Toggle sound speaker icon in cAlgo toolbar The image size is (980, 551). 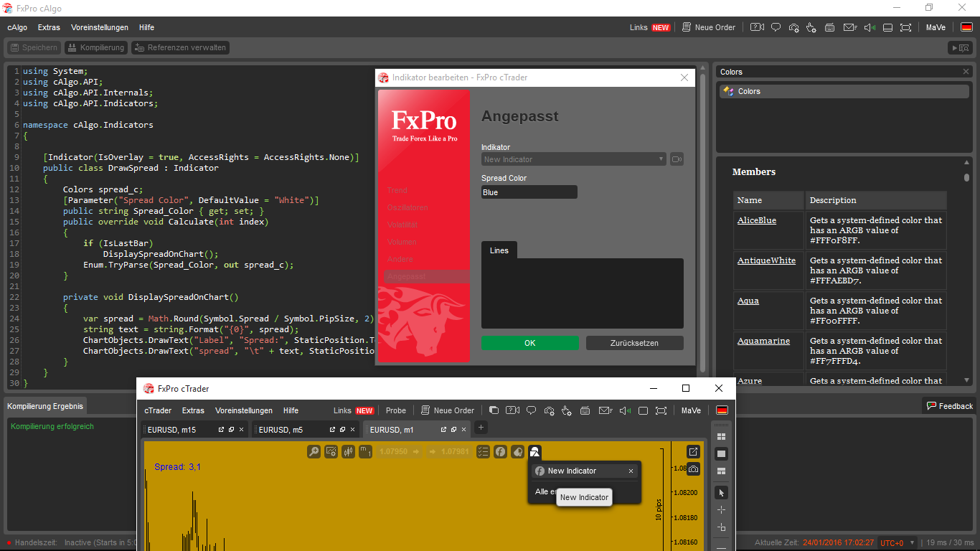(x=870, y=27)
